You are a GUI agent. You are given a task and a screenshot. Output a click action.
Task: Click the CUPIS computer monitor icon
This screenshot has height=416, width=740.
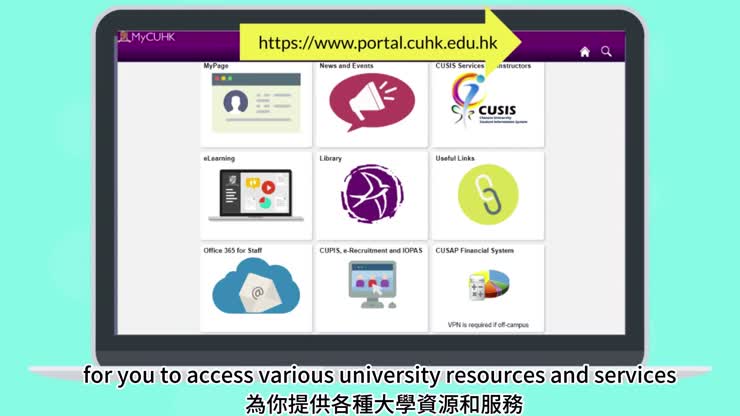tap(371, 286)
